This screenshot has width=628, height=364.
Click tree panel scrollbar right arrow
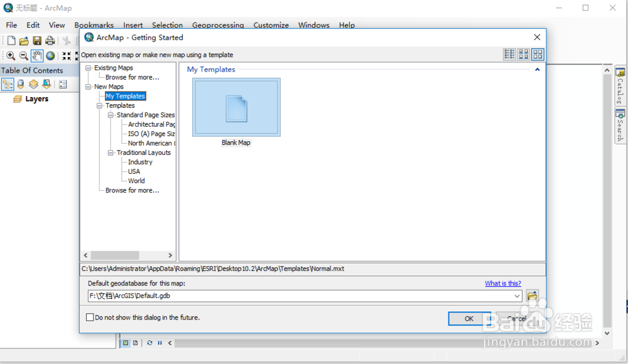(x=170, y=255)
